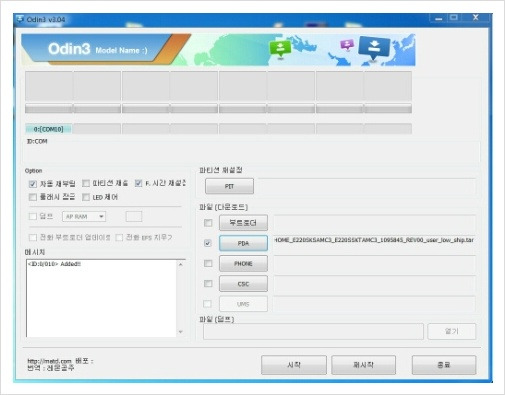Enable the re-partition checkbox
This screenshot has height=395, width=505.
[x=86, y=183]
